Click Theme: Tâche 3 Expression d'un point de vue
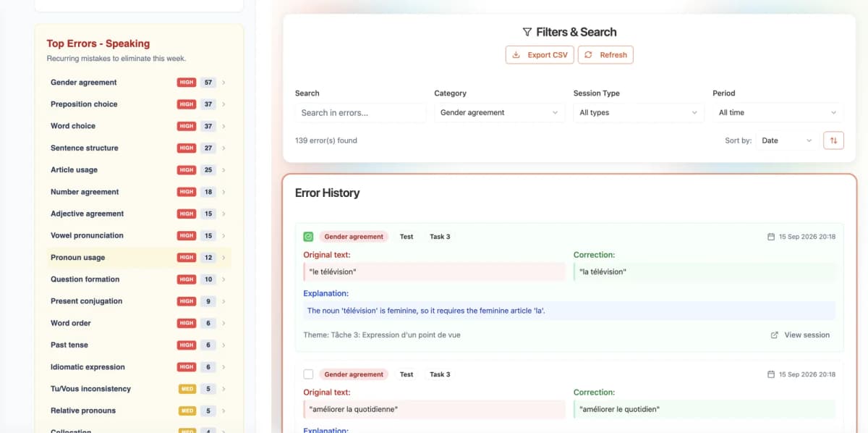868x433 pixels. (382, 335)
